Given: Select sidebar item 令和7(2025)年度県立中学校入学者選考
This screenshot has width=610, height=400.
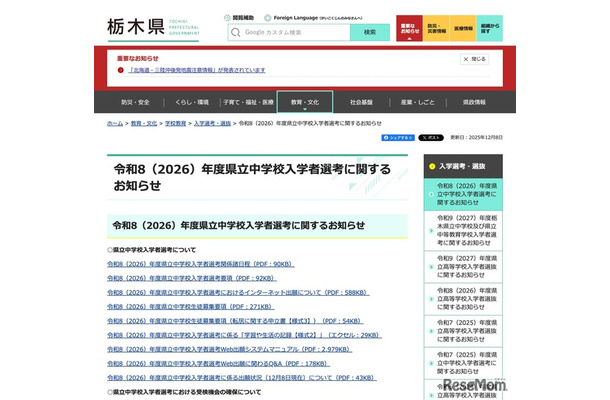Looking at the screenshot, I should click(x=463, y=363).
